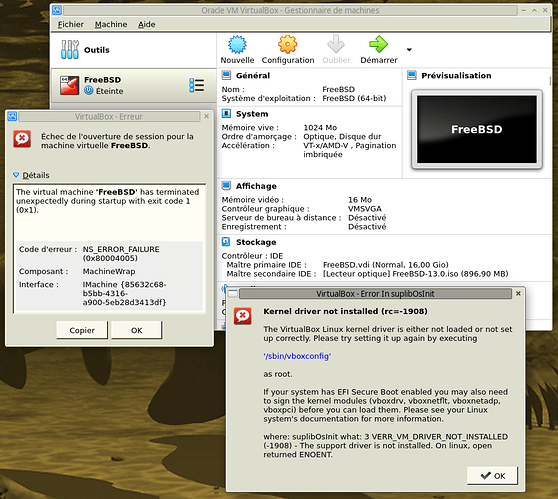Click the Général section heading
Screen dimensions: 558x499
pos(253,75)
